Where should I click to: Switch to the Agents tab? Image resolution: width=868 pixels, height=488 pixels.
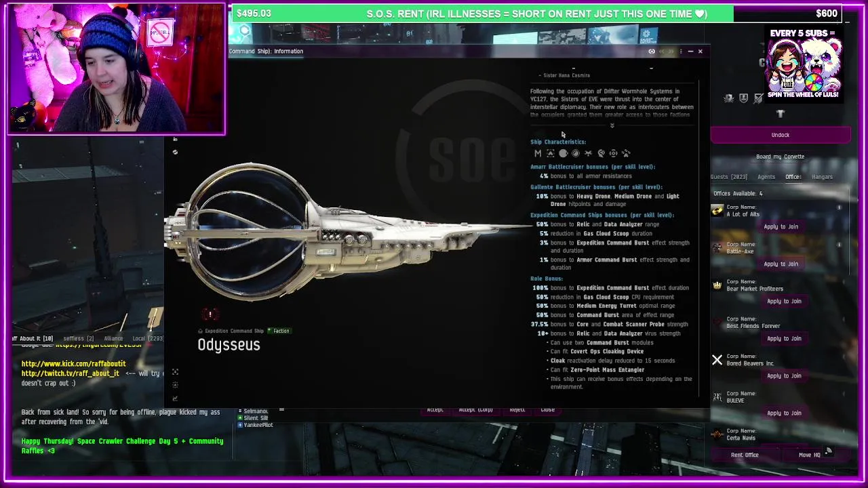[766, 177]
